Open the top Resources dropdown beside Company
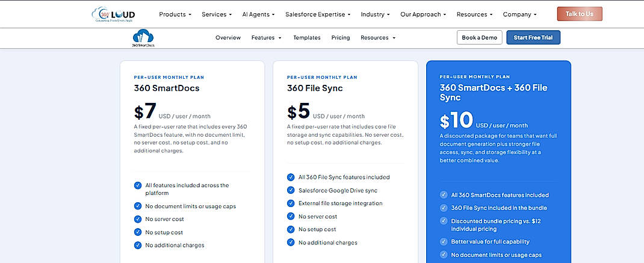This screenshot has height=263, width=644. click(x=474, y=14)
